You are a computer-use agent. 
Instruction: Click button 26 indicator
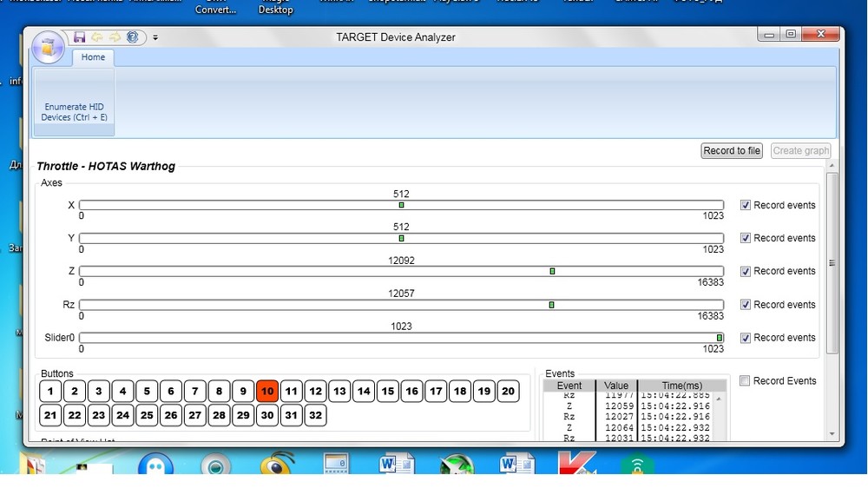(x=170, y=415)
